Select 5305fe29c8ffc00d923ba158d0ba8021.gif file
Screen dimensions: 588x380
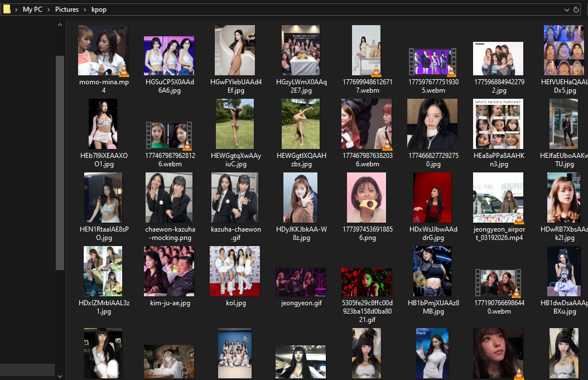[367, 282]
